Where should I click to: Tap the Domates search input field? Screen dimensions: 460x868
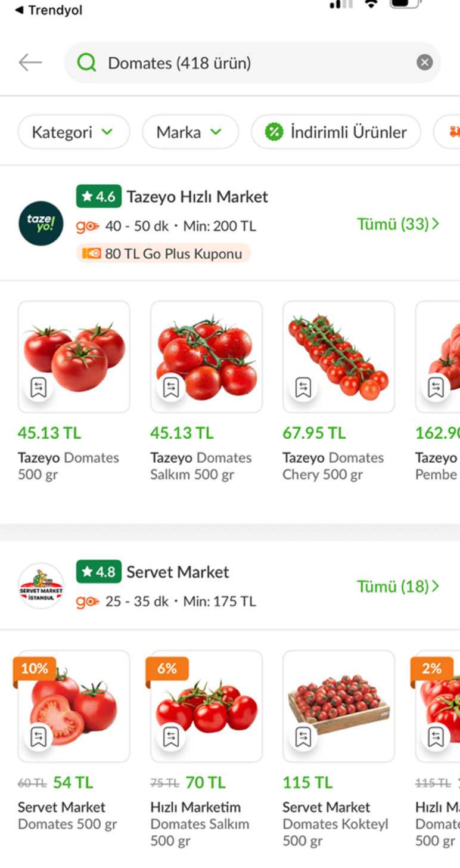point(250,63)
